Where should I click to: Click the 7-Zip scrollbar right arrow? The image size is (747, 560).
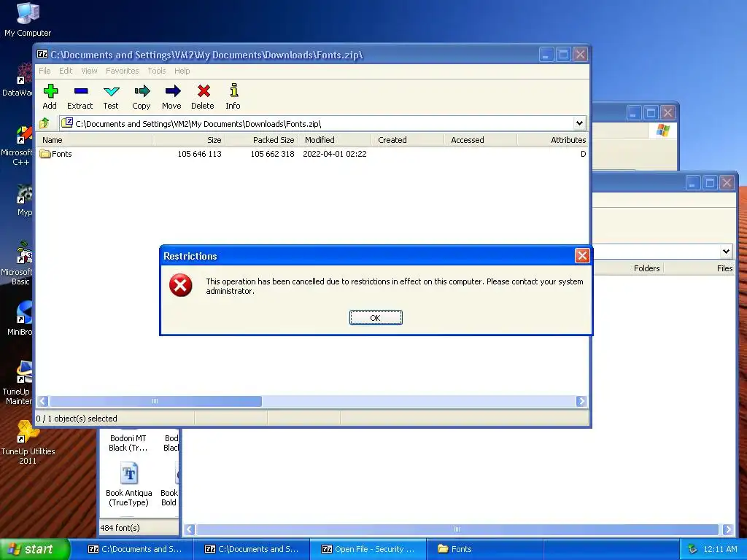coord(581,402)
